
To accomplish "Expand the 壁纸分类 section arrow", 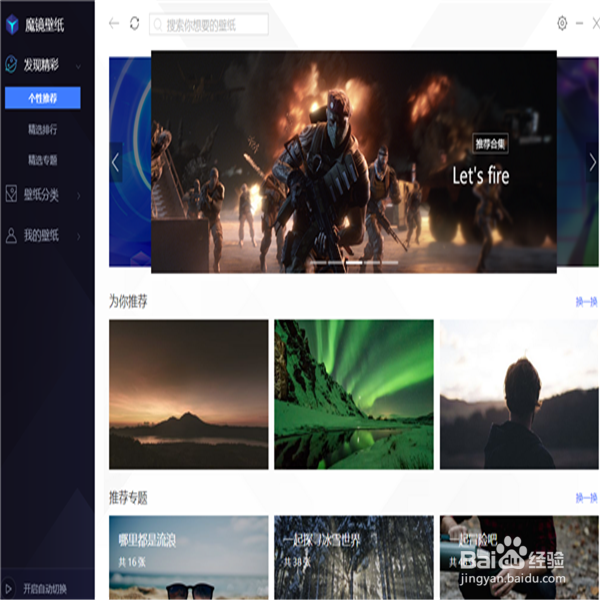I will pos(78,196).
